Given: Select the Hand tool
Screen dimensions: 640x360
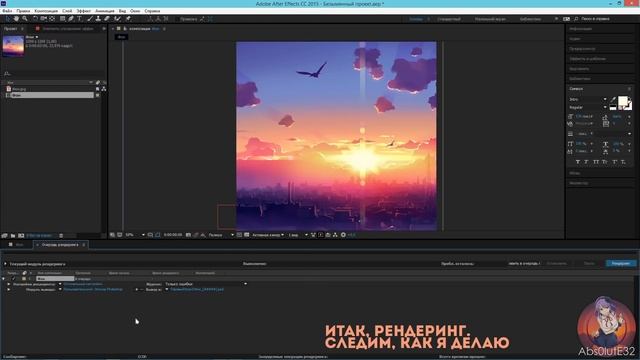Looking at the screenshot, I should (16, 19).
